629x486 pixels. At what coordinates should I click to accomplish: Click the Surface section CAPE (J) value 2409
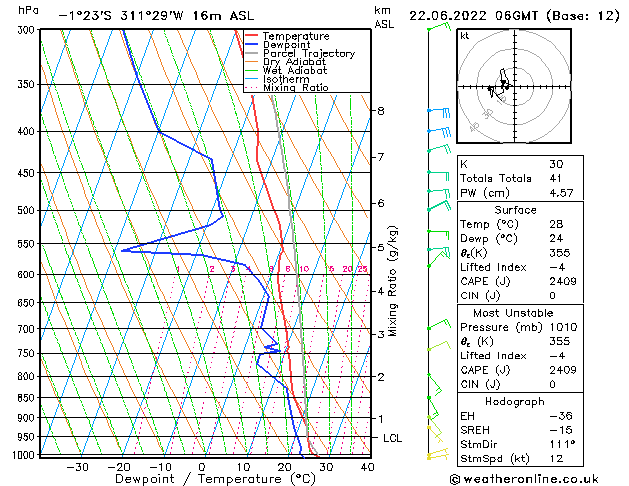tap(563, 281)
